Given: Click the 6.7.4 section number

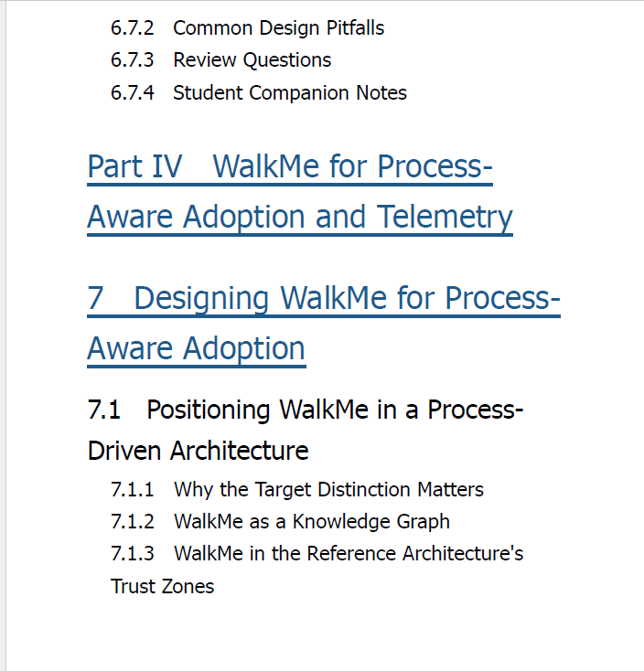Looking at the screenshot, I should click(x=132, y=93).
